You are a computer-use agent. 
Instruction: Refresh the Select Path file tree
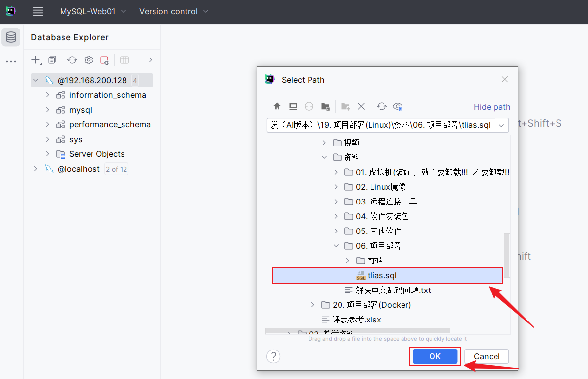[x=382, y=107]
